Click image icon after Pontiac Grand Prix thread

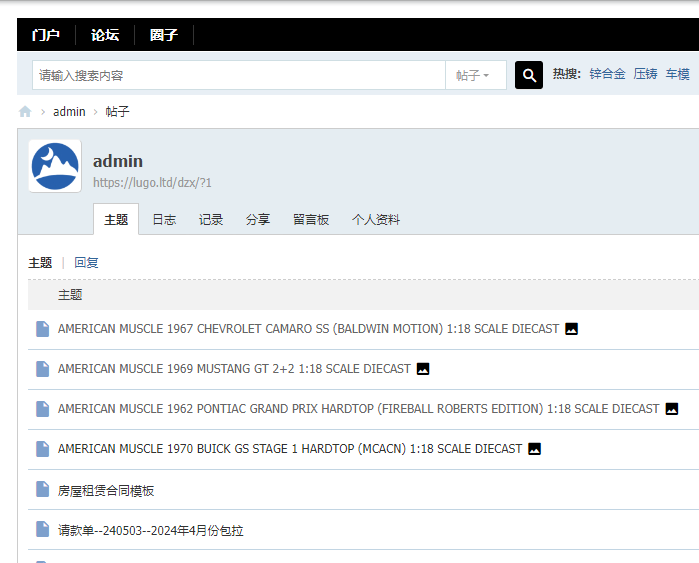click(672, 409)
